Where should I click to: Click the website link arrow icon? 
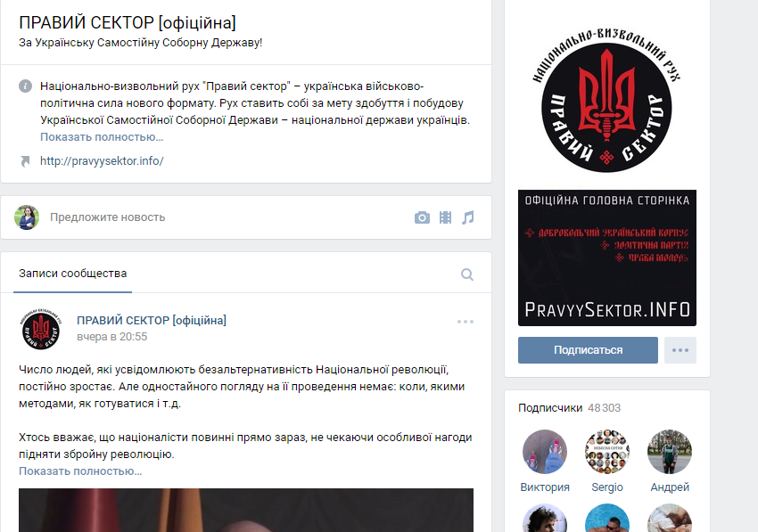tap(25, 161)
